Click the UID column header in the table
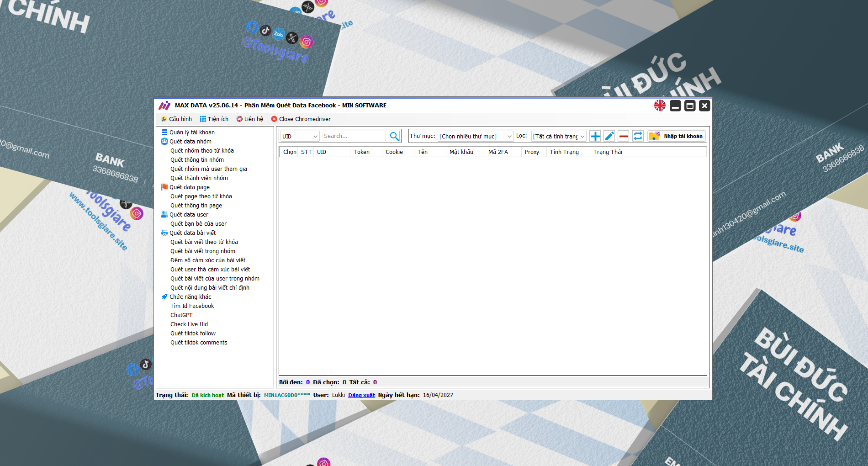 [x=332, y=152]
